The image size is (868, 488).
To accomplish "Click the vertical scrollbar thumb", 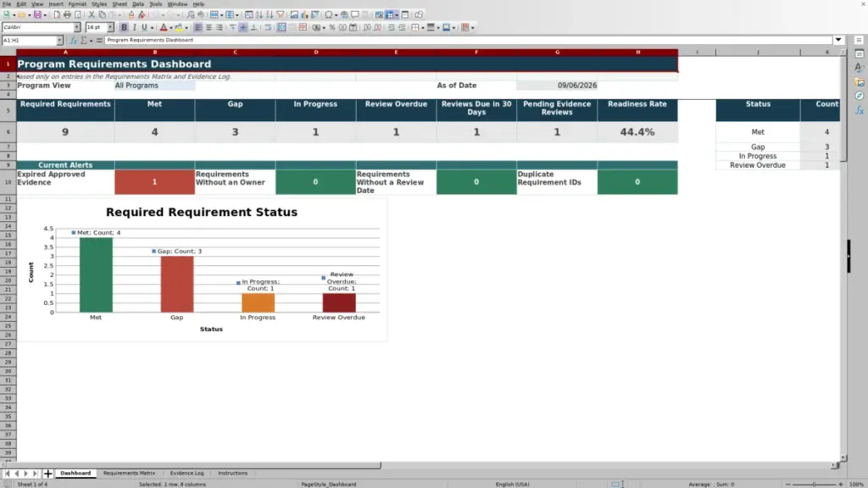I will pos(843,108).
